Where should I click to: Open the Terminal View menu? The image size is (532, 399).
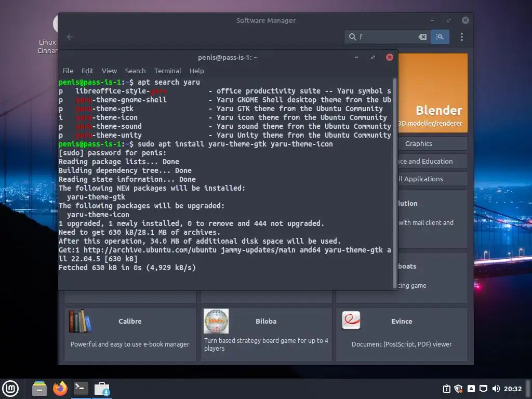point(109,71)
